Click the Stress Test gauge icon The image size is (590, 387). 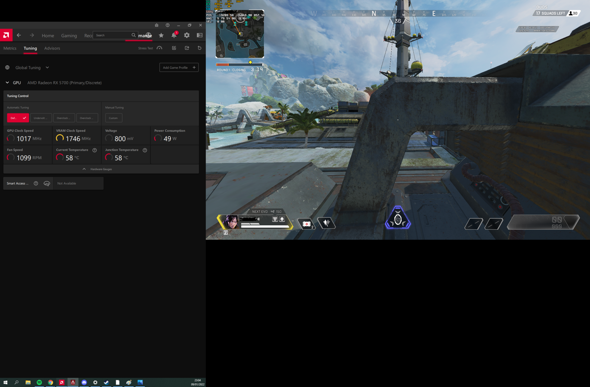point(160,48)
